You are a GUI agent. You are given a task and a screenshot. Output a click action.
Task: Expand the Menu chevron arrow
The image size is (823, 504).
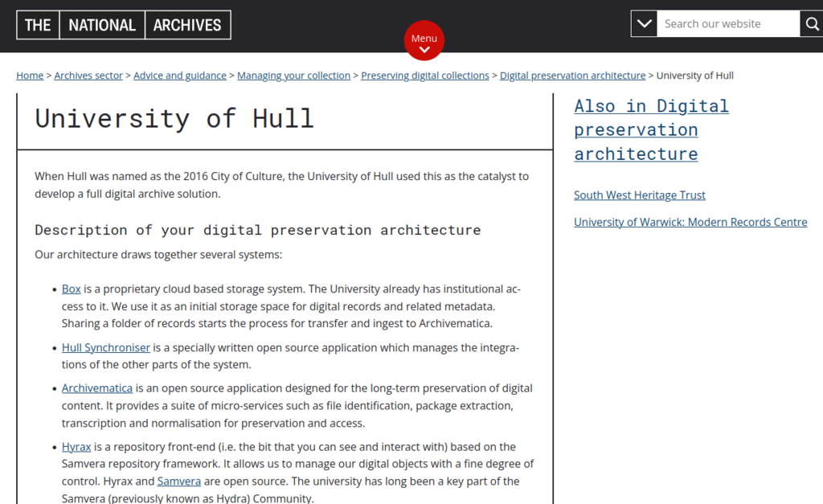[424, 51]
